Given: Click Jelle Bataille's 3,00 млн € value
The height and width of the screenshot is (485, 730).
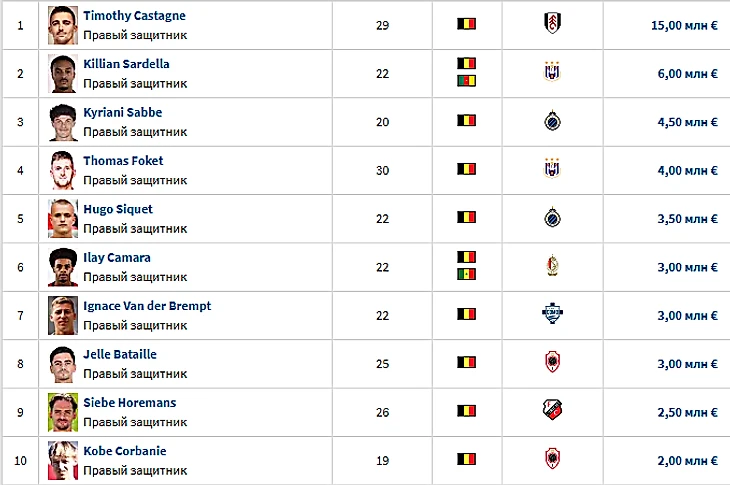Looking at the screenshot, I should tap(687, 363).
